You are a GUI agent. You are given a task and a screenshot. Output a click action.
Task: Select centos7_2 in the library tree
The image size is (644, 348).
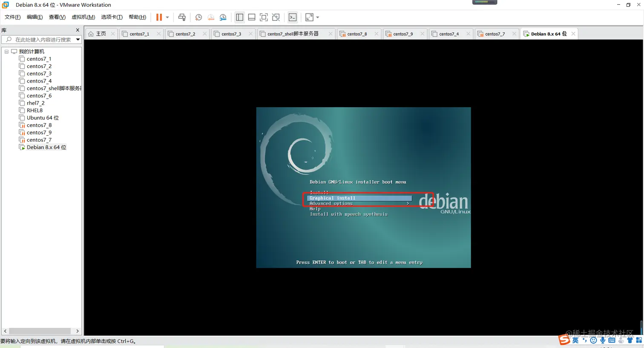click(x=39, y=66)
